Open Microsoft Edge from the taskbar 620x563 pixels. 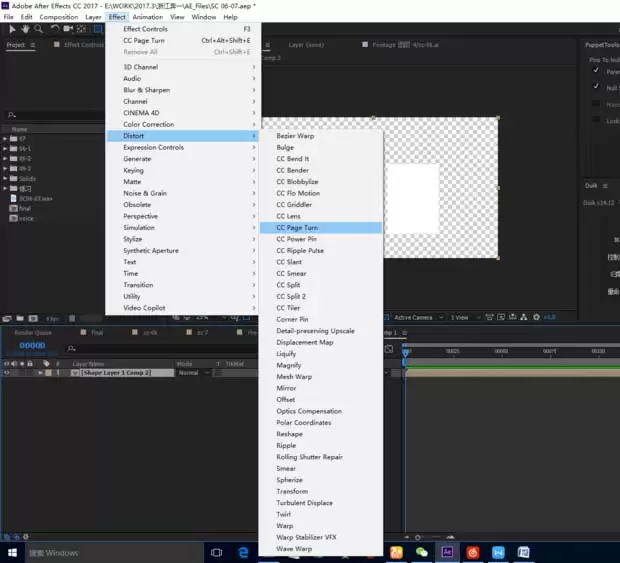[x=243, y=552]
